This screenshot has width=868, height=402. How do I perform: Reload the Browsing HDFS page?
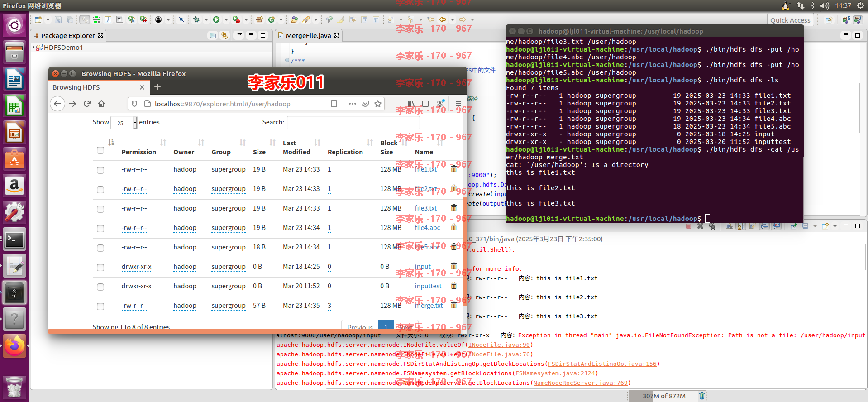[x=87, y=104]
